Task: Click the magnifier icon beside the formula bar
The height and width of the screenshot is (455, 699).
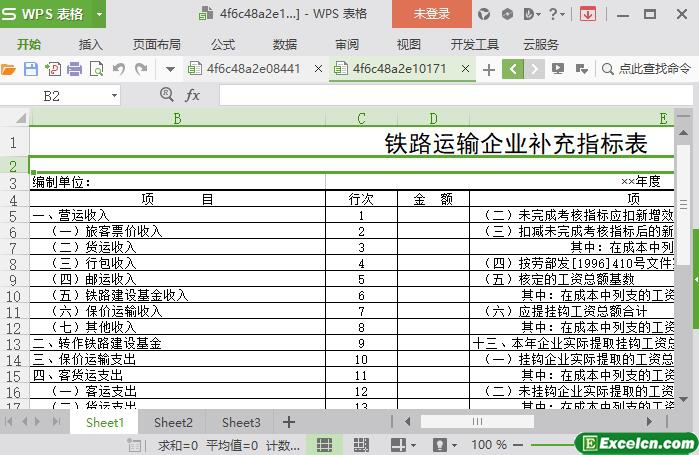Action: click(x=167, y=94)
